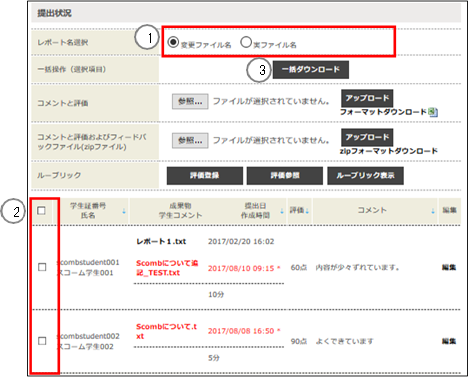Click the date 2017/08/10 09:15
The height and width of the screenshot is (378, 469).
[241, 268]
